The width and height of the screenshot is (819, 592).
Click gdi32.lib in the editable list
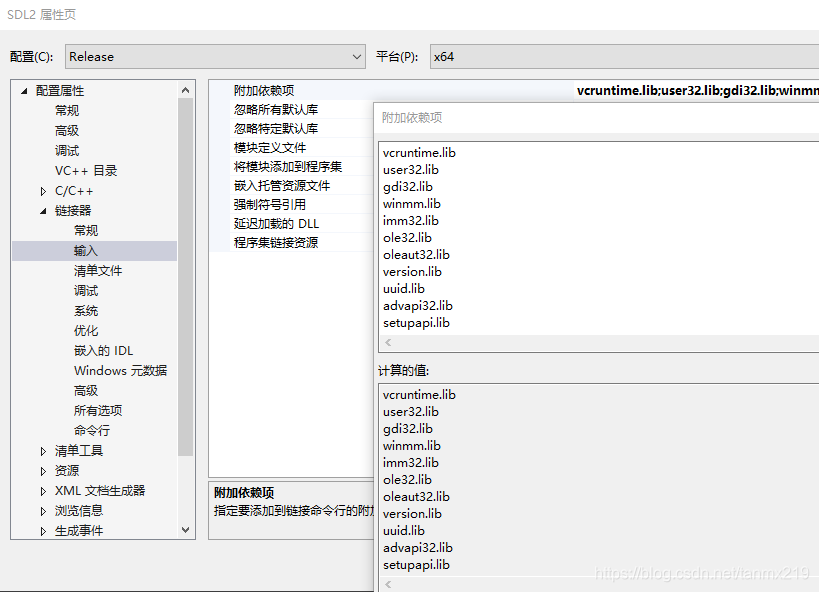pos(407,187)
